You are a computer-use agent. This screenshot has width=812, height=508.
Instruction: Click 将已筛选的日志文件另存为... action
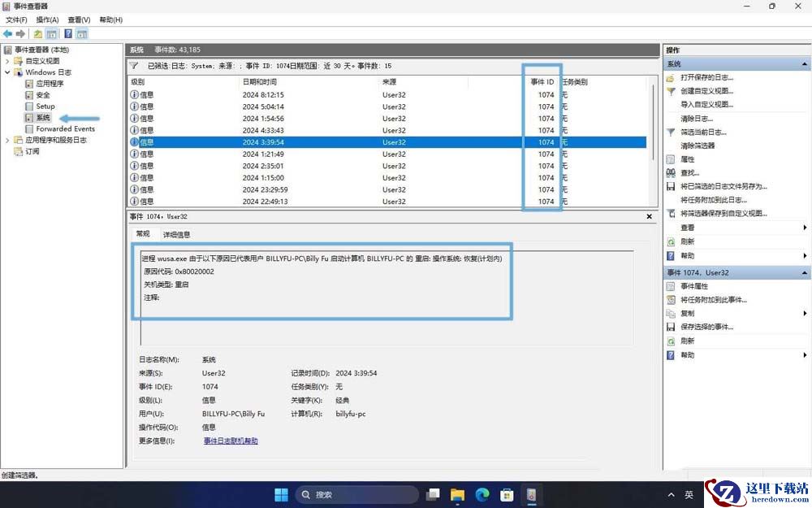pos(723,187)
